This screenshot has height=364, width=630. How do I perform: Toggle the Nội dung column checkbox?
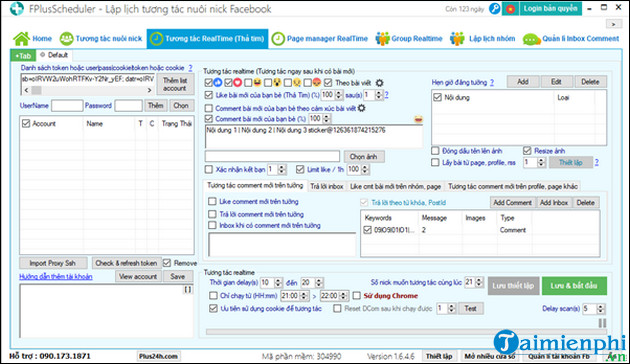438,97
